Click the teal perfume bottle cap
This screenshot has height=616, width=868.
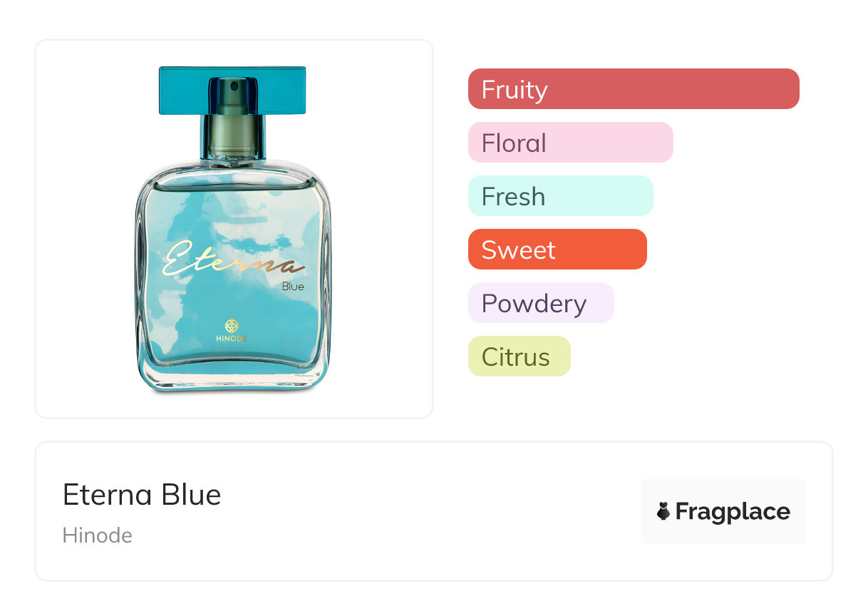232,90
